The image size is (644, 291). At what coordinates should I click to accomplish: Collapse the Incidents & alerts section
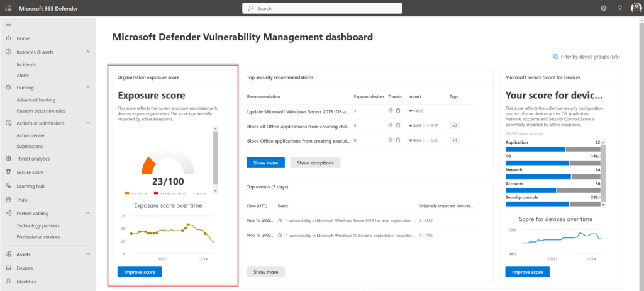point(88,52)
